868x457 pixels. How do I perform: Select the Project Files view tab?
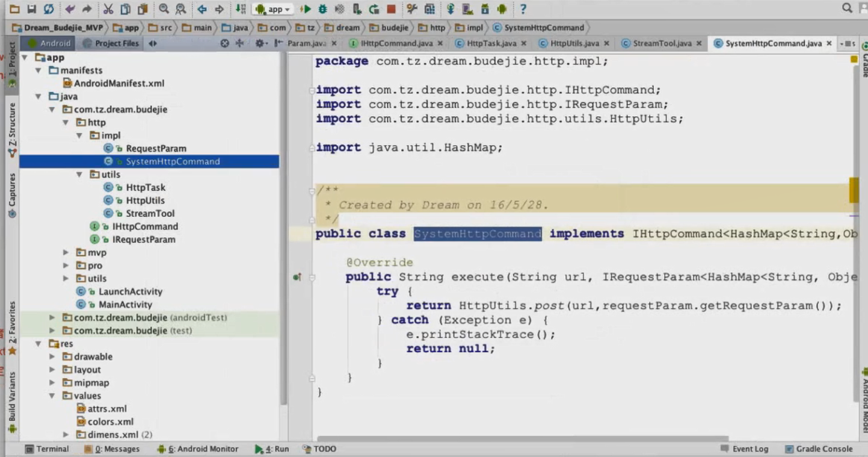(111, 43)
